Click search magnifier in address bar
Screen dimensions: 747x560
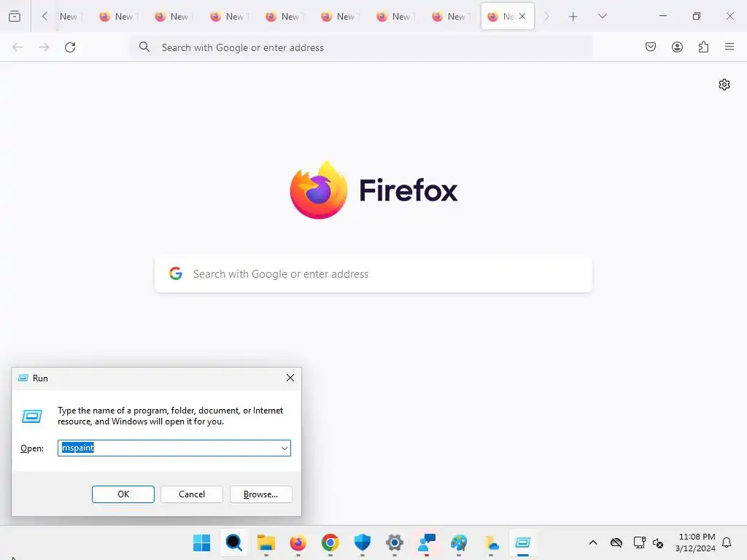(144, 47)
